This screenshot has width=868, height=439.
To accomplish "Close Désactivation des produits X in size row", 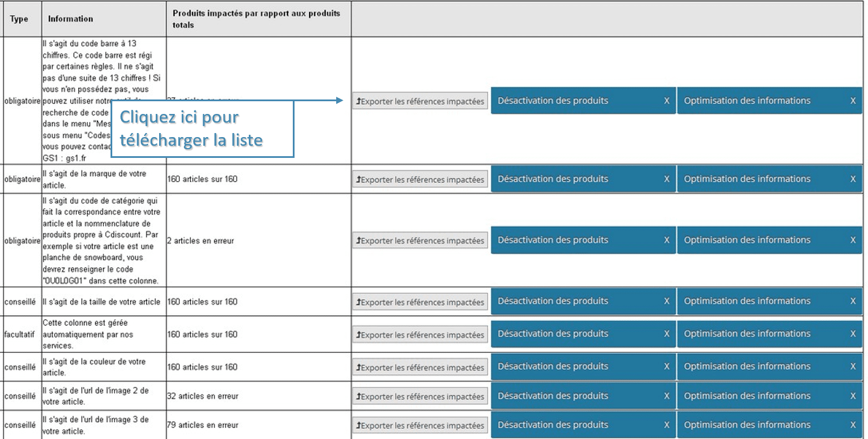I will pos(667,301).
